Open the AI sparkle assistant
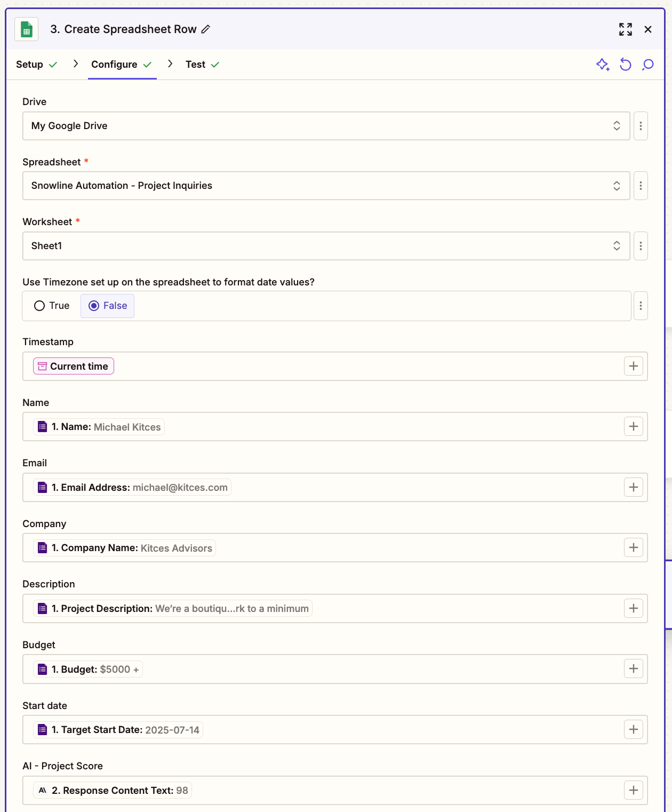The width and height of the screenshot is (672, 812). [603, 65]
